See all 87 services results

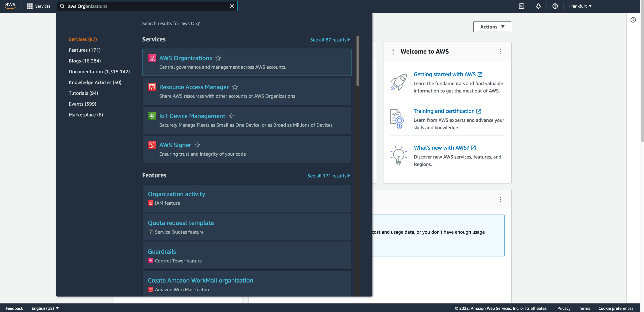[x=330, y=40]
